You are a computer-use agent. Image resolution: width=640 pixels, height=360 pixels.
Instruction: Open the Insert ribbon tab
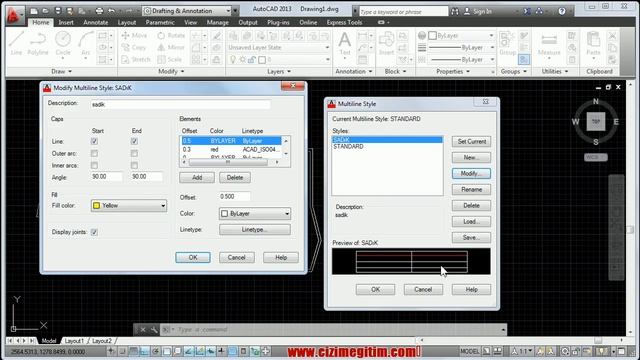tap(66, 22)
